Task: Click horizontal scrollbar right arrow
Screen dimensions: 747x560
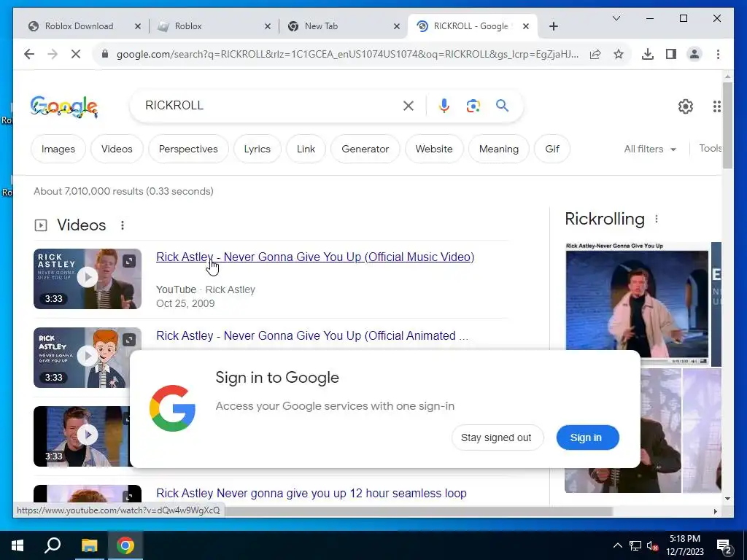Action: pos(715,511)
